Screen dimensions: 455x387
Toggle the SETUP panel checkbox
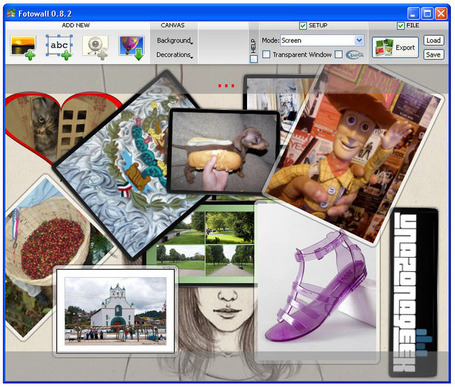point(303,26)
